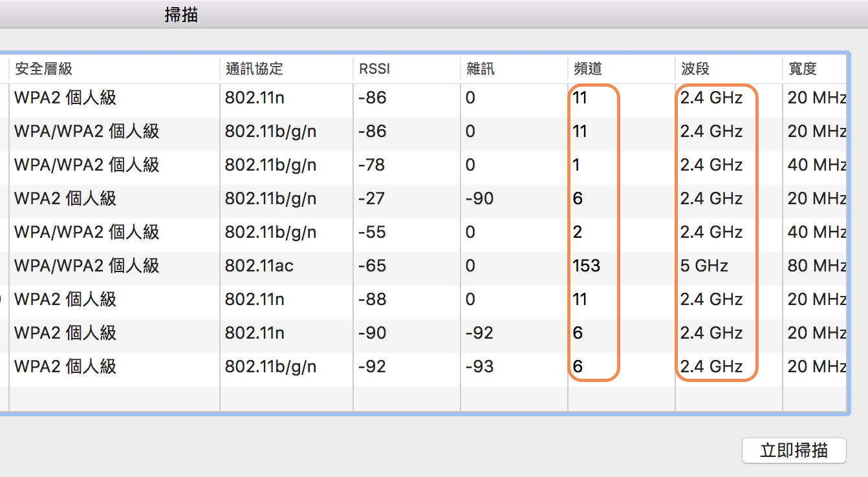This screenshot has height=477, width=868.
Task: Sort by the 通訊協定 column header
Action: [x=254, y=69]
